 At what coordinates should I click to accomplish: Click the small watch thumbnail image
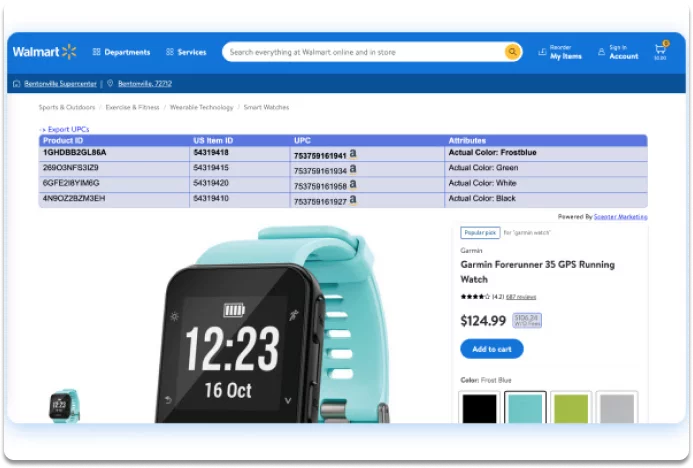click(x=64, y=405)
